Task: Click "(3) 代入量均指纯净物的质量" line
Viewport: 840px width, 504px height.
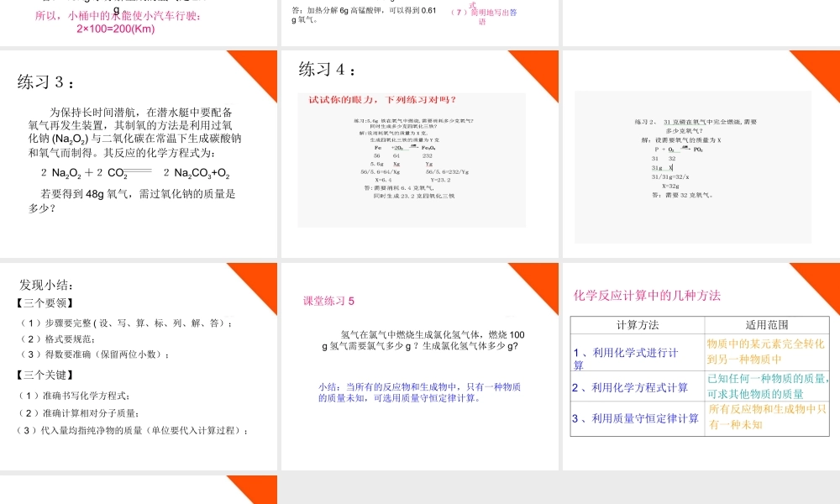Action: 133,430
